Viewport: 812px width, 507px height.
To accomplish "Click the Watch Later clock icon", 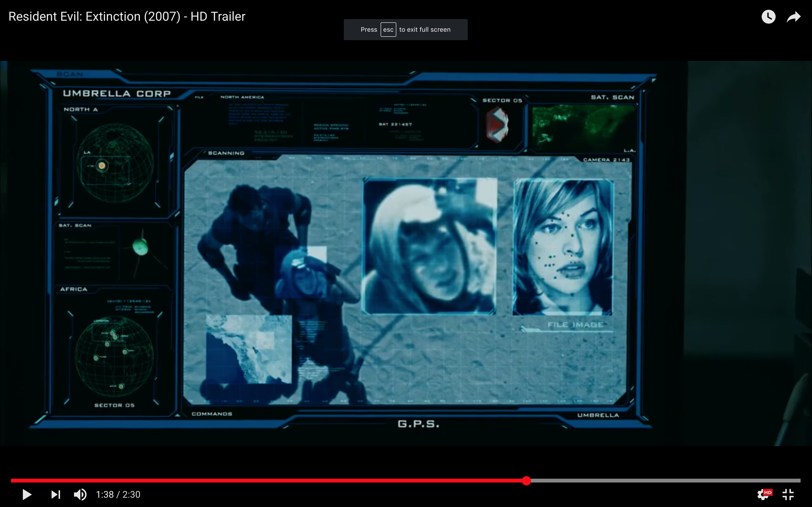I will [768, 17].
